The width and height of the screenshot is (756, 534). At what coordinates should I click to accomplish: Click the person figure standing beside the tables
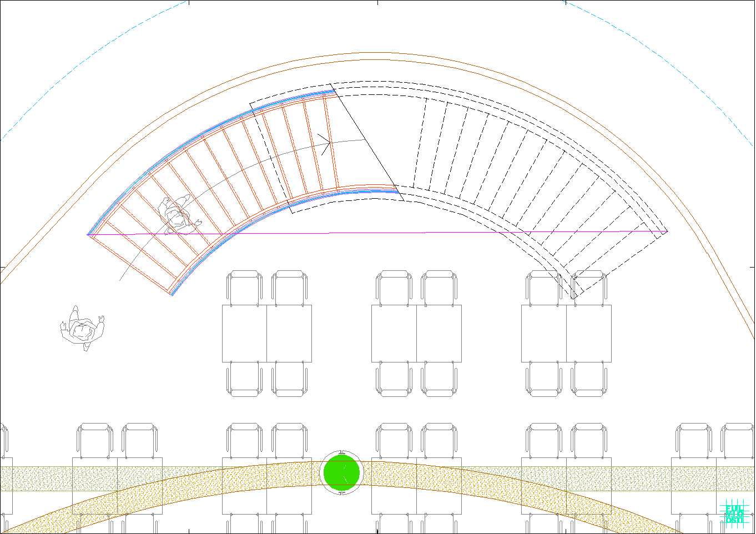pos(82,329)
